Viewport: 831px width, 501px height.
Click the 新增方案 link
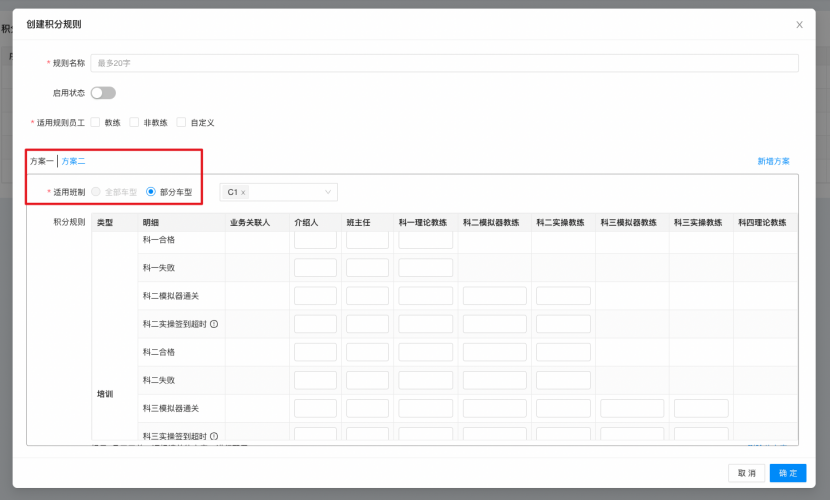click(773, 161)
